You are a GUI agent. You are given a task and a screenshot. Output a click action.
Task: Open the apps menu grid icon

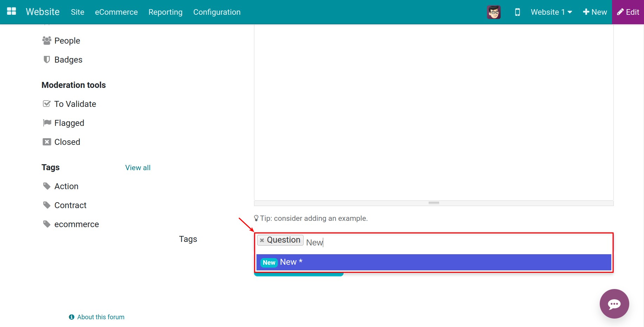(x=11, y=11)
